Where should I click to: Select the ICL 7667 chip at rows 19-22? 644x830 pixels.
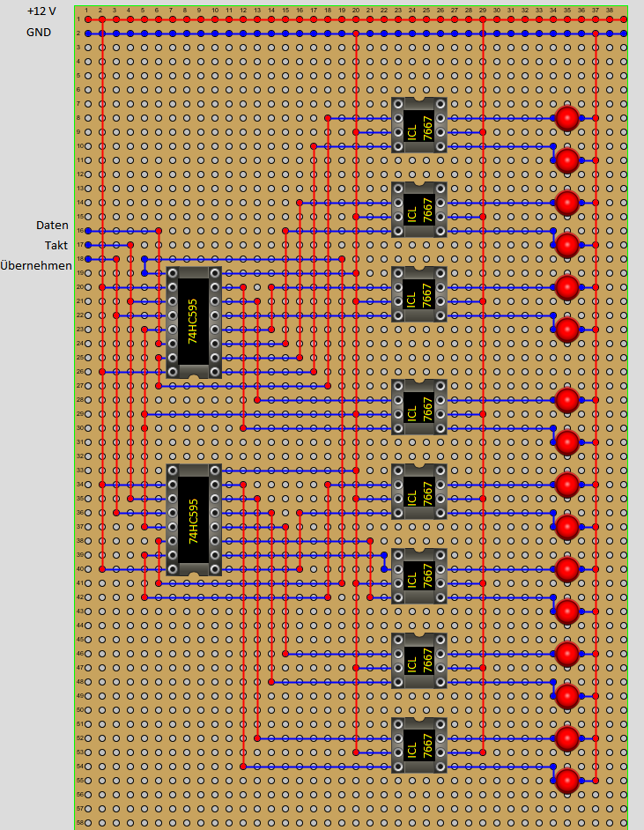click(x=419, y=294)
